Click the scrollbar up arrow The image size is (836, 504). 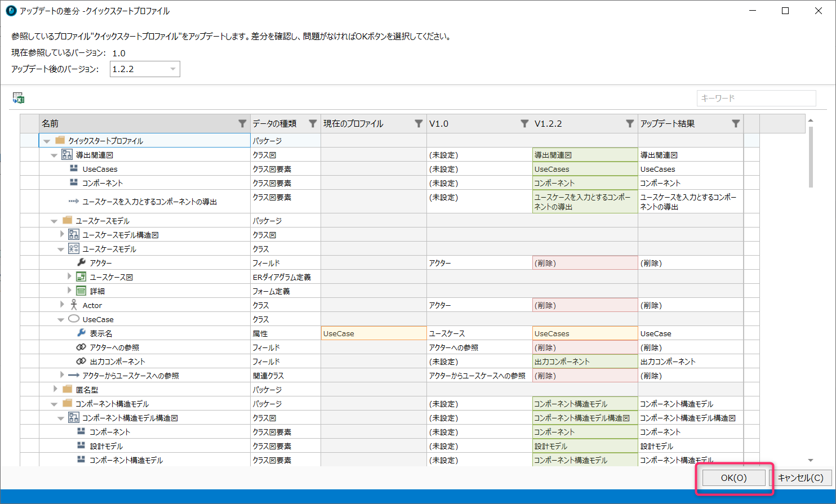811,120
